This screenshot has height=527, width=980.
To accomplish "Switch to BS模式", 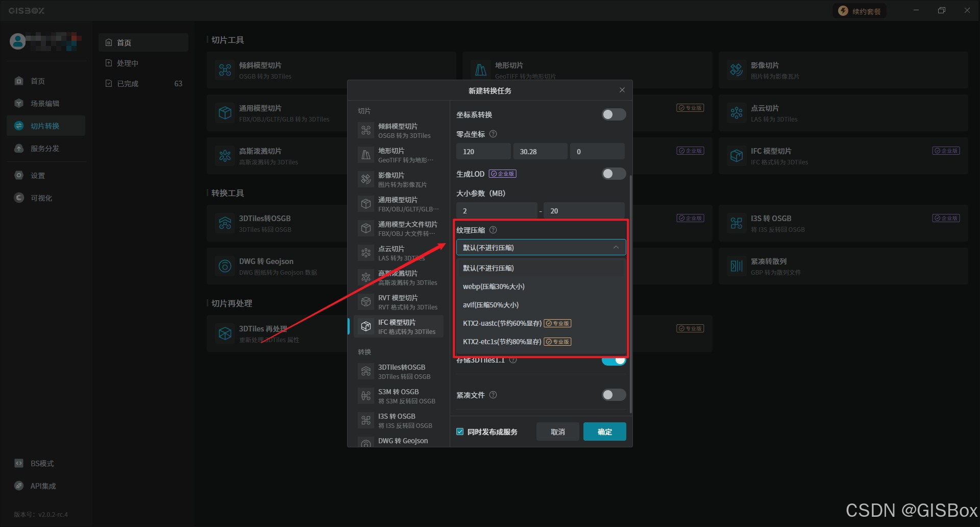I will 45,464.
